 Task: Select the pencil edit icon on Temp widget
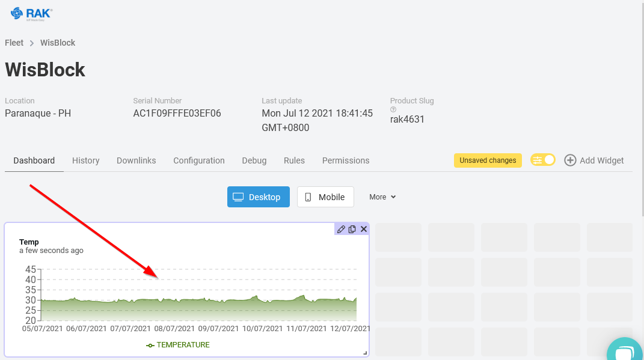[x=341, y=229]
